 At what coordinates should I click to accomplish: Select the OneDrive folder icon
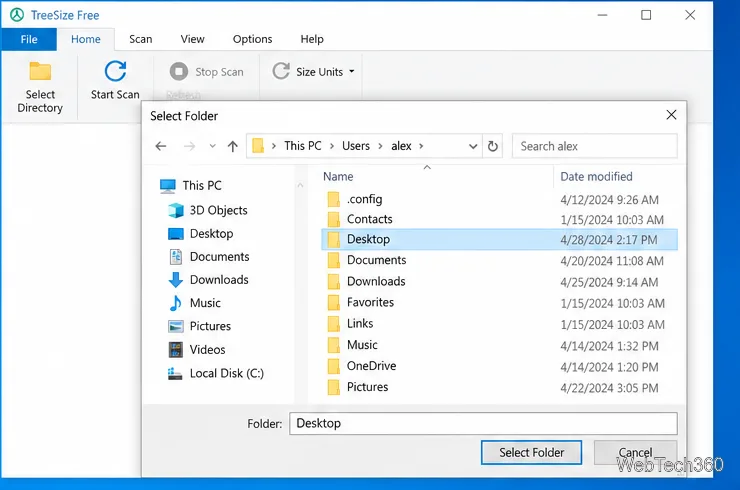coord(334,366)
